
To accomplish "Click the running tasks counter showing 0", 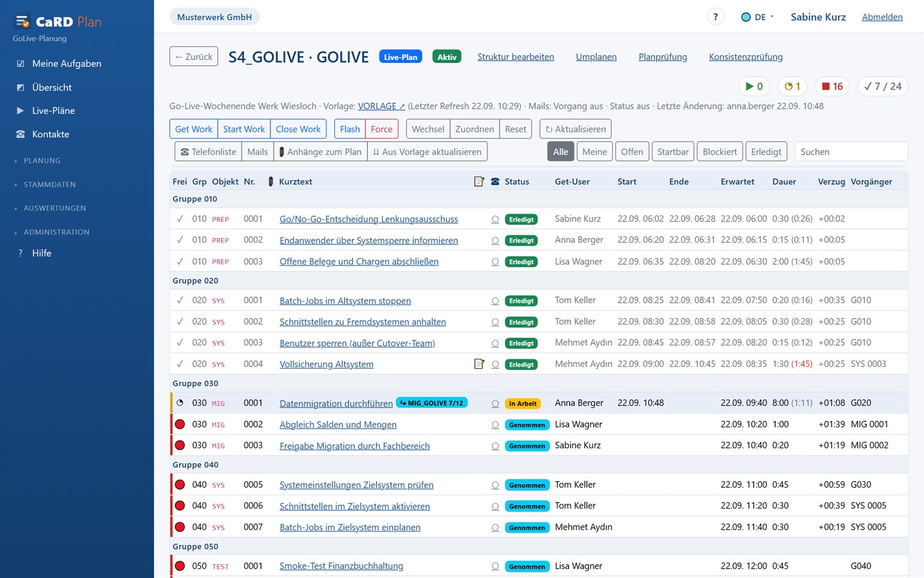I will pyautogui.click(x=754, y=86).
